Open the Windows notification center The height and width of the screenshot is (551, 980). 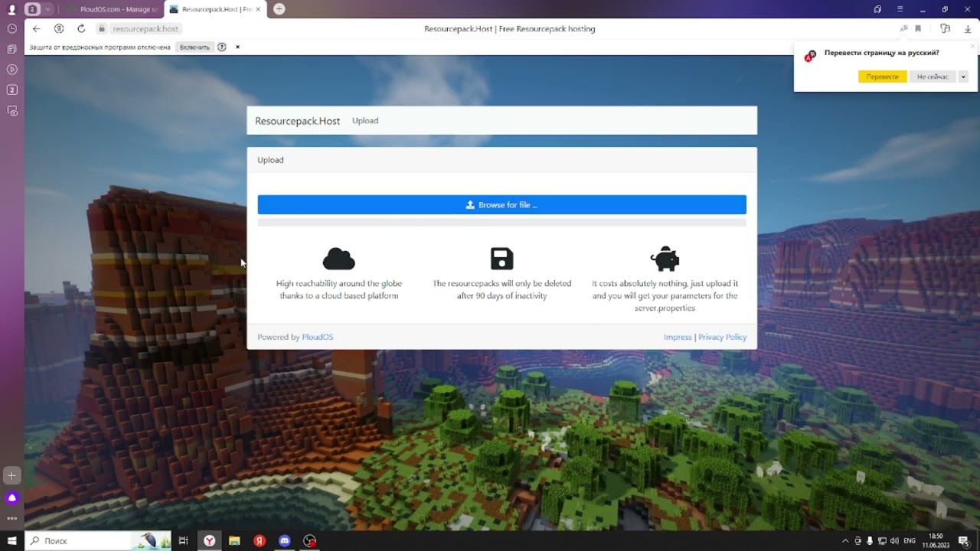tap(963, 540)
